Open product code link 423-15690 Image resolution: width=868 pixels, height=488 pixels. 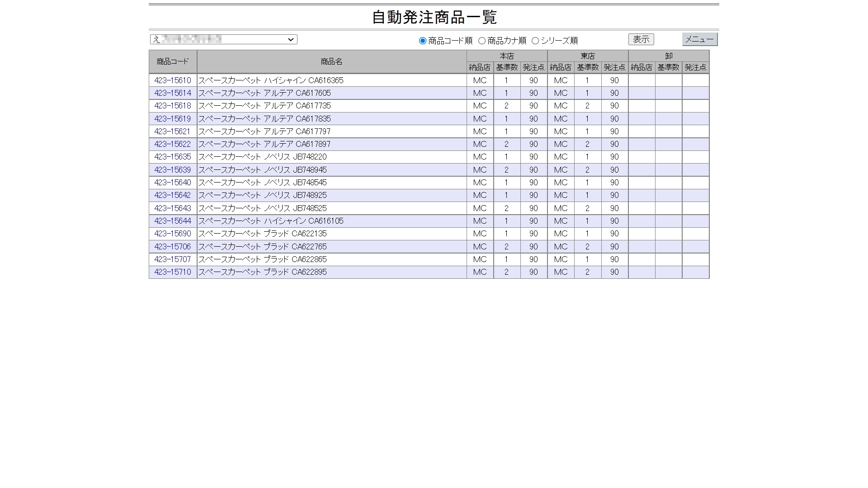173,234
